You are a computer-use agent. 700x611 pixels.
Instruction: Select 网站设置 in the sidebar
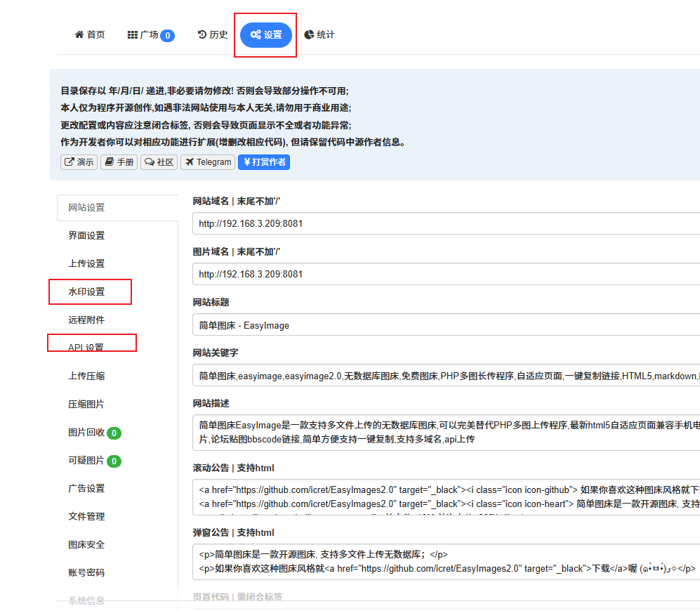point(117,208)
